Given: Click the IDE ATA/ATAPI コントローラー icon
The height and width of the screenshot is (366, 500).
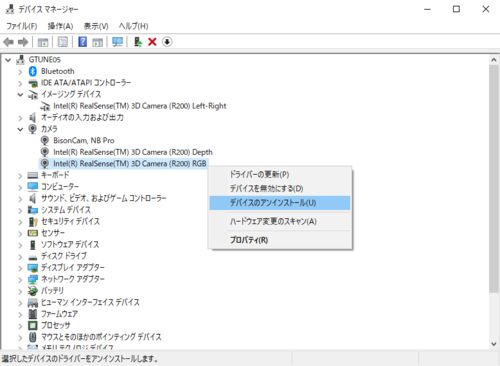Looking at the screenshot, I should coord(33,83).
